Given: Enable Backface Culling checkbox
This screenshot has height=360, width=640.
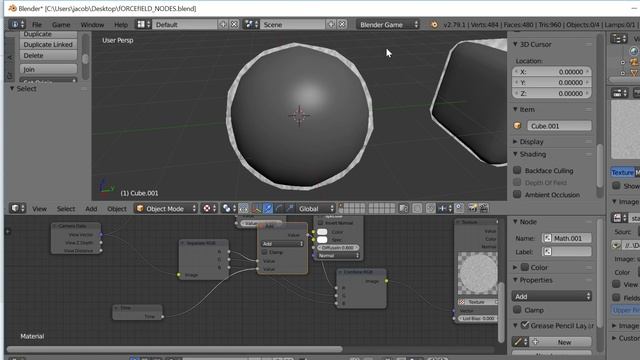Looking at the screenshot, I should coord(517,170).
